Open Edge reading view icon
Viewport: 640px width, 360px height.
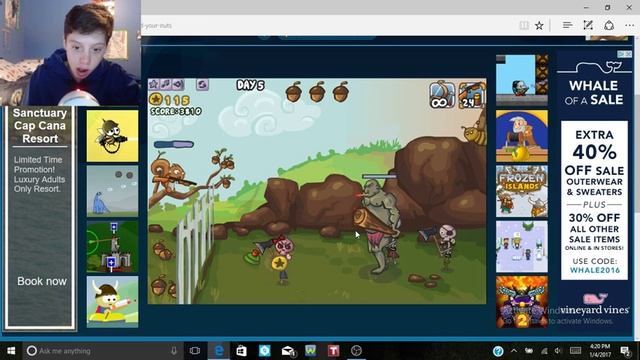(524, 25)
